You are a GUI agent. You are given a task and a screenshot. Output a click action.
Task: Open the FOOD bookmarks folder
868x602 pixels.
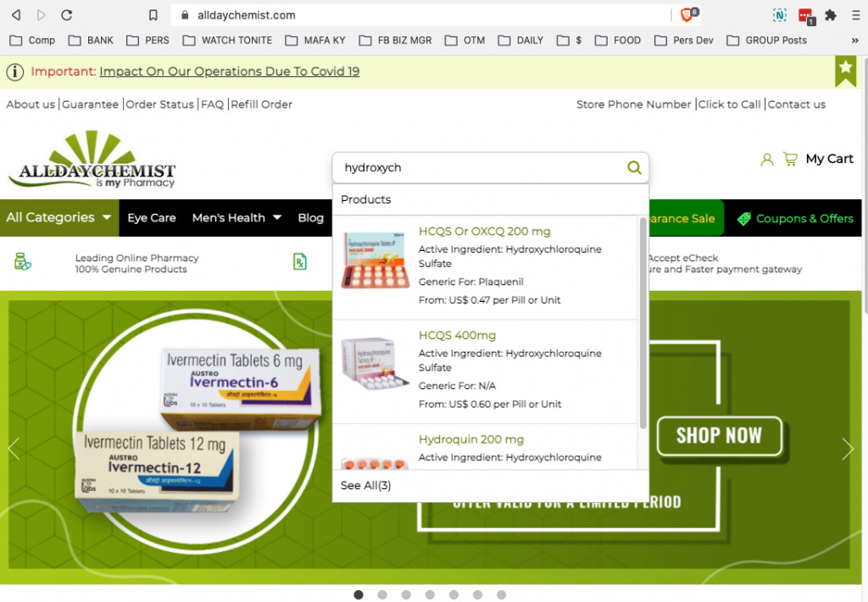(x=618, y=41)
